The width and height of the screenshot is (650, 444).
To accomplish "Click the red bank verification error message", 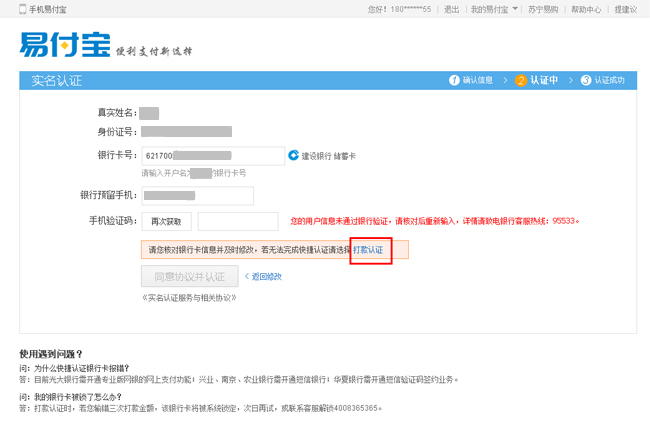I will pyautogui.click(x=434, y=221).
